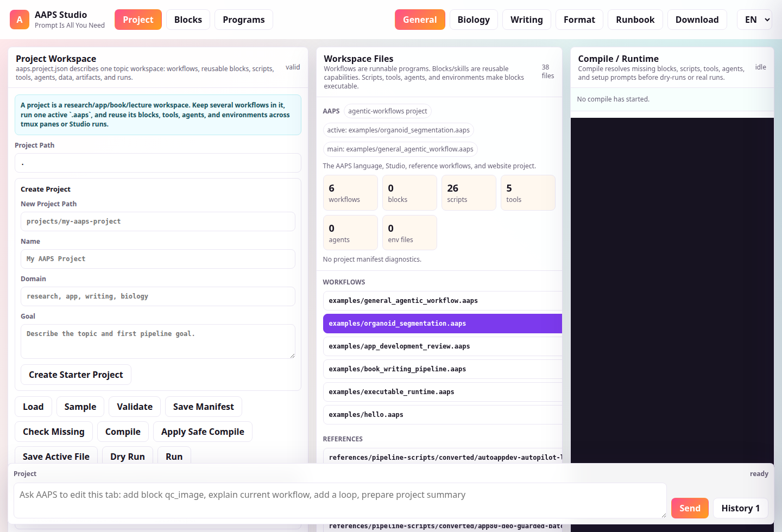Open the Writing mode tab

527,20
